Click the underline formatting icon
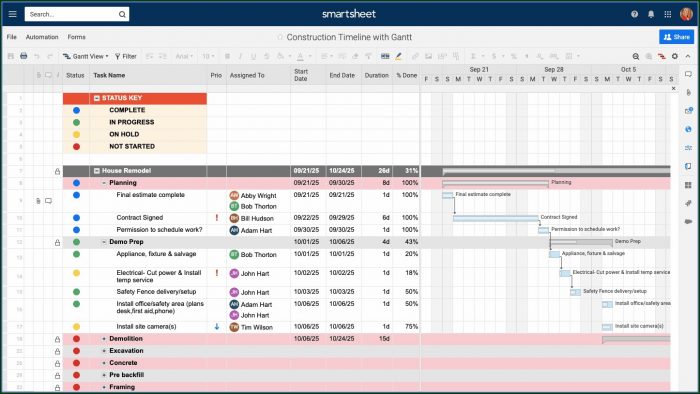Viewport: 700px width, 394px height. pos(253,56)
